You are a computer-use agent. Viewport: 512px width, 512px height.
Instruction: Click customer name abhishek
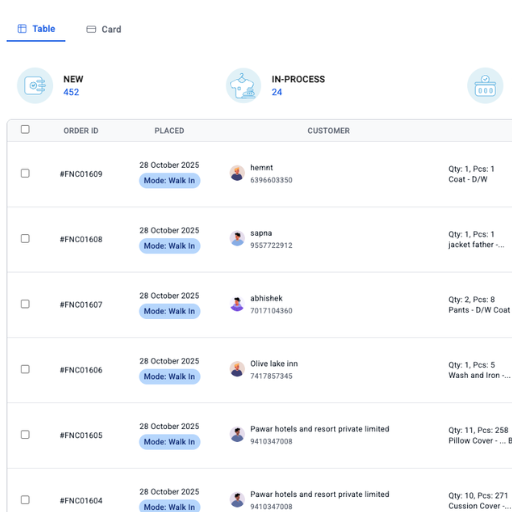tap(266, 298)
